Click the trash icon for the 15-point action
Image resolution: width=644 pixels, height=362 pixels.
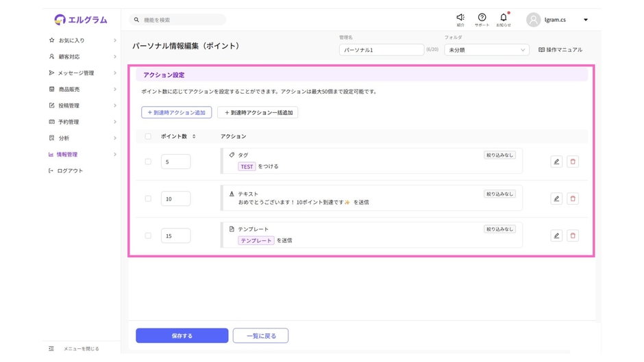click(x=573, y=236)
